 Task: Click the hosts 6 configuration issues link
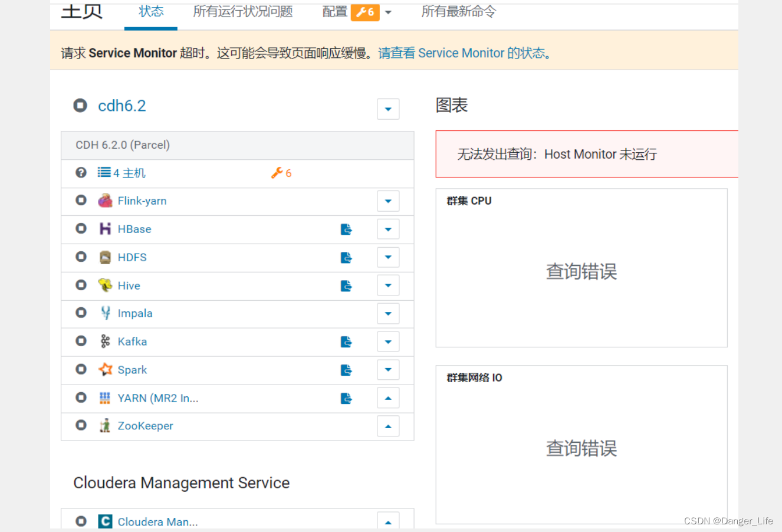point(288,173)
